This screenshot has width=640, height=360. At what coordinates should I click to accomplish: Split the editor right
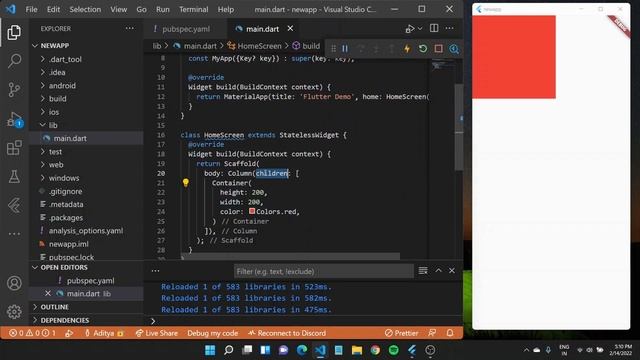pyautogui.click(x=434, y=28)
